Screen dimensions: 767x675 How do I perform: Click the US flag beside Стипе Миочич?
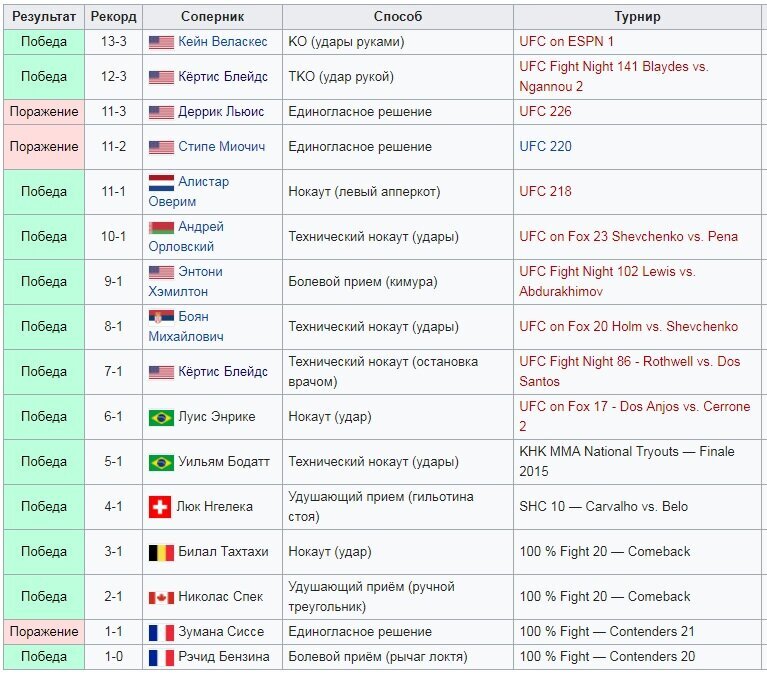coord(161,147)
